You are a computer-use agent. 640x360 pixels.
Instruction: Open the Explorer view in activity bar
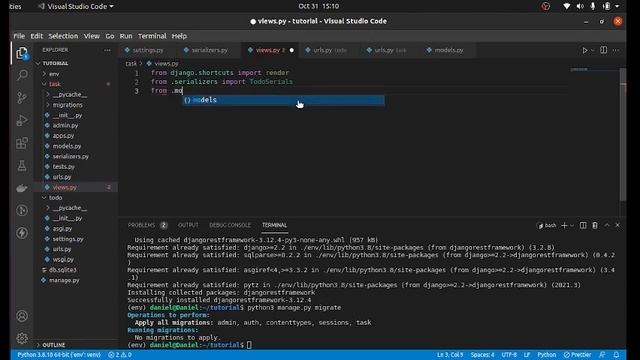tap(22, 53)
